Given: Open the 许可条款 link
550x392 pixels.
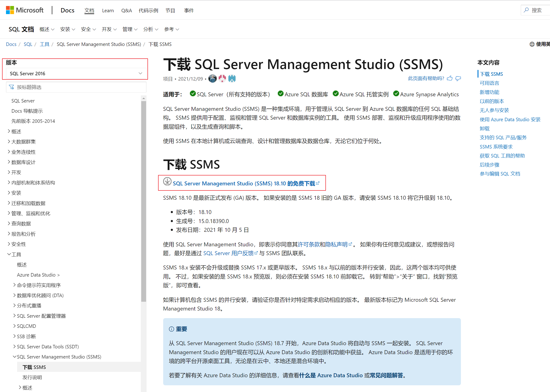Looking at the screenshot, I should pyautogui.click(x=309, y=244).
